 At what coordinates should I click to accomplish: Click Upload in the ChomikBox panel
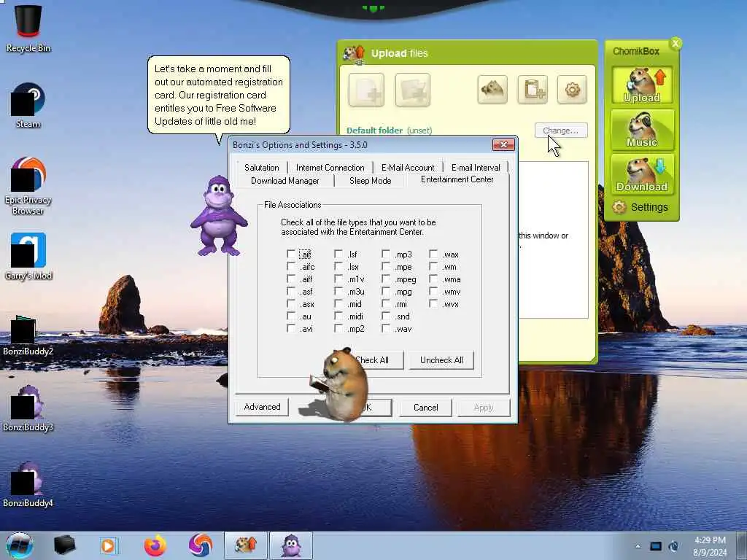pos(642,85)
